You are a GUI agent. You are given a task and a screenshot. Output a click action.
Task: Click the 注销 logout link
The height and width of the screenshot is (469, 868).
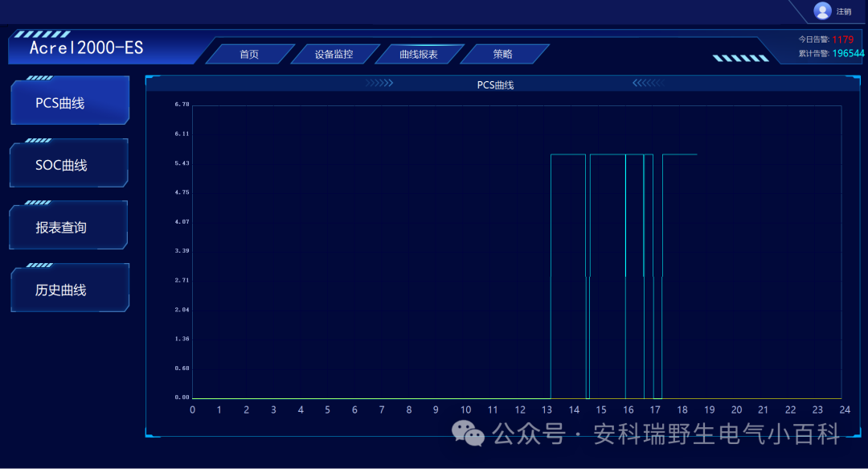point(844,11)
